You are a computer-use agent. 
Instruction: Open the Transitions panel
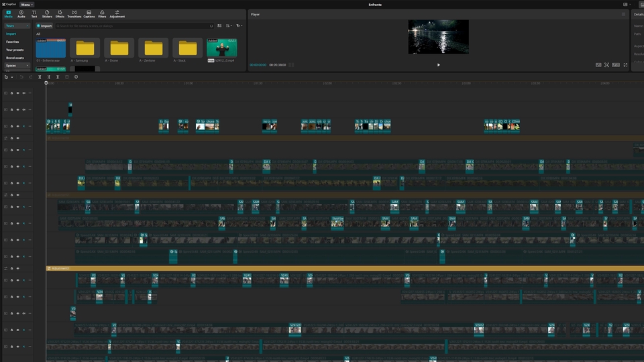(74, 13)
